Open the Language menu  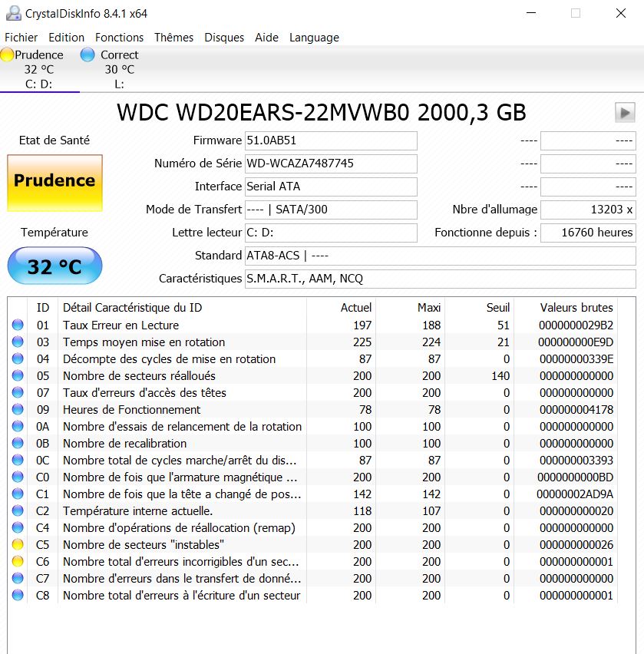[x=314, y=38]
